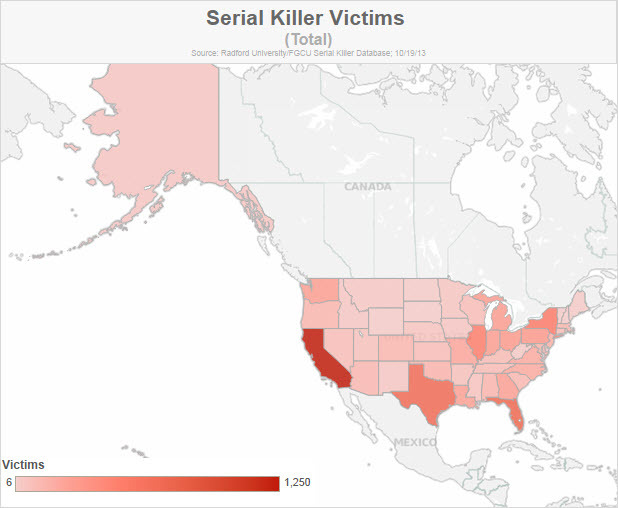The width and height of the screenshot is (618, 508).
Task: Select Alaska on the map
Action: click(160, 130)
